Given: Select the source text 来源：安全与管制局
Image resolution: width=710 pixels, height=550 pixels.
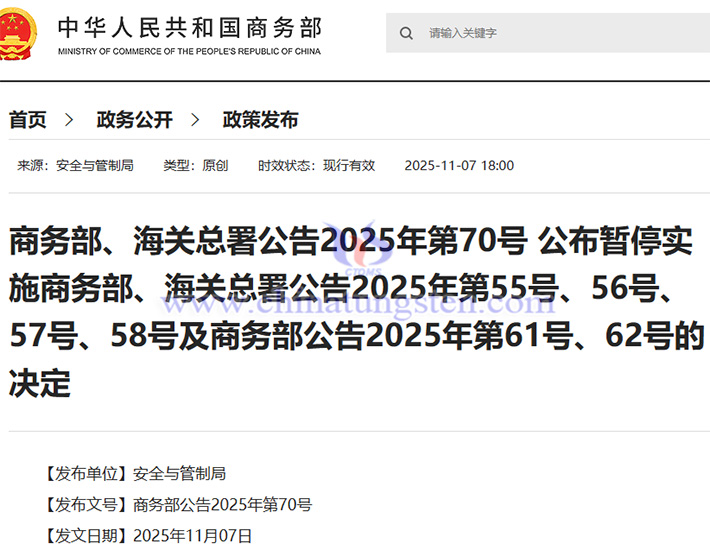Looking at the screenshot, I should [76, 166].
